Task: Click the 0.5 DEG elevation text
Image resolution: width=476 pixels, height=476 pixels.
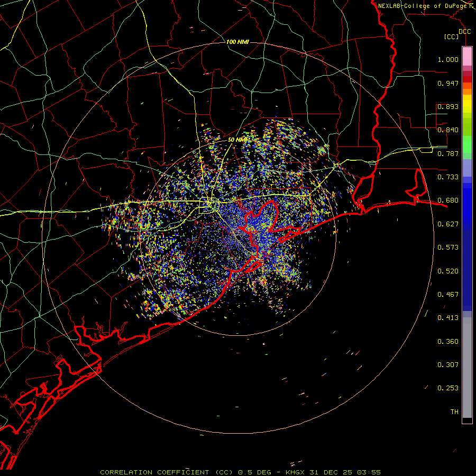Action: pyautogui.click(x=255, y=472)
